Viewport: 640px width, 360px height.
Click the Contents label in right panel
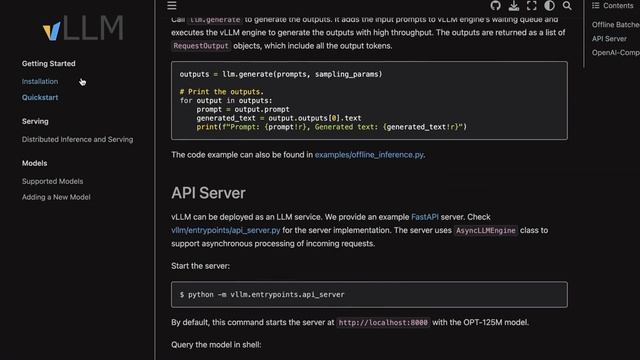click(x=618, y=5)
